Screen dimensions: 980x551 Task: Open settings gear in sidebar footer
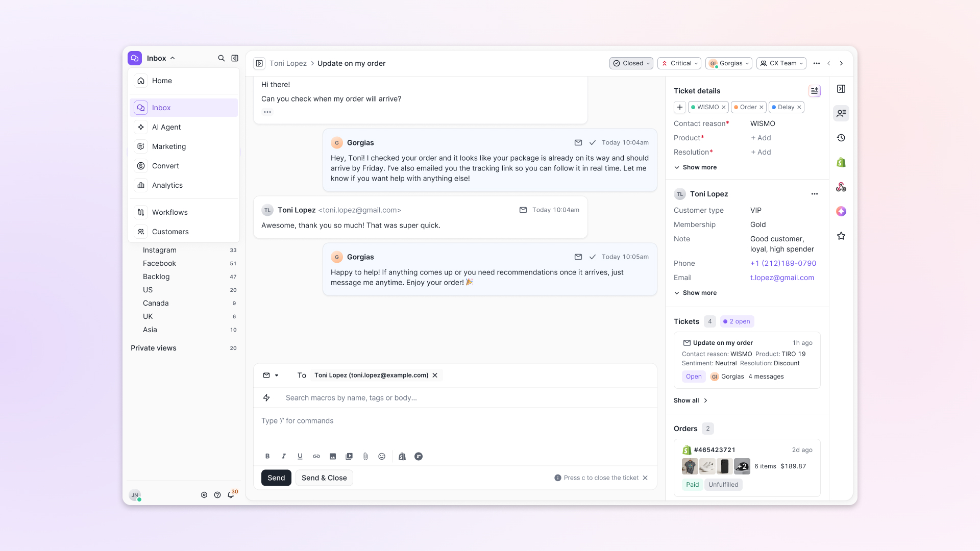pyautogui.click(x=204, y=495)
